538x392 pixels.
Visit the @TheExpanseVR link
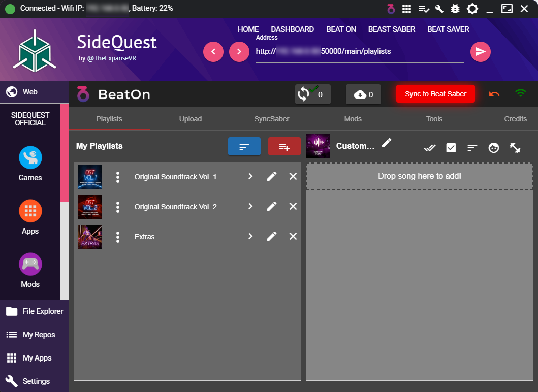111,58
